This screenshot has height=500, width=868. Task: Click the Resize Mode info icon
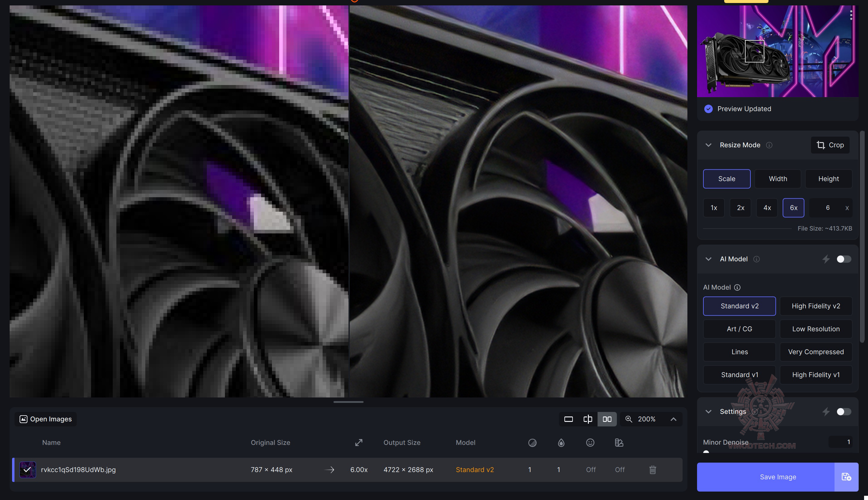coord(769,145)
